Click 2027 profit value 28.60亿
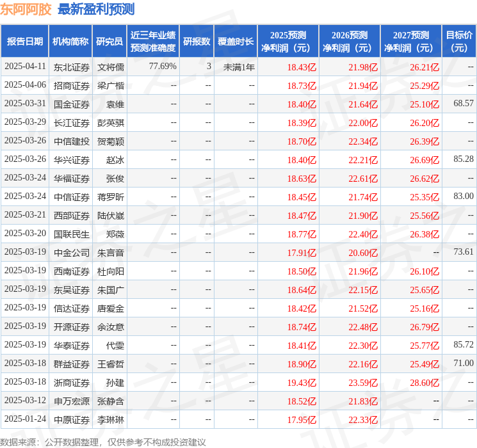 coord(424,383)
